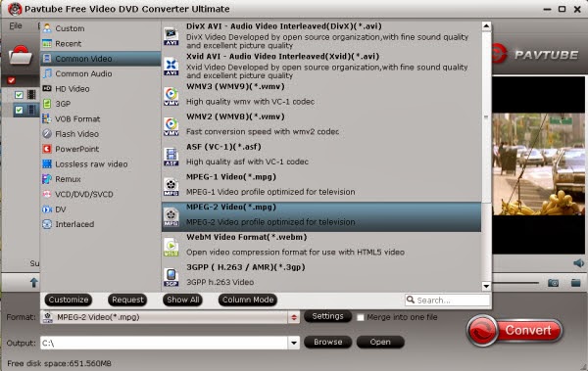Click the WebM Video Format icon

[171, 247]
